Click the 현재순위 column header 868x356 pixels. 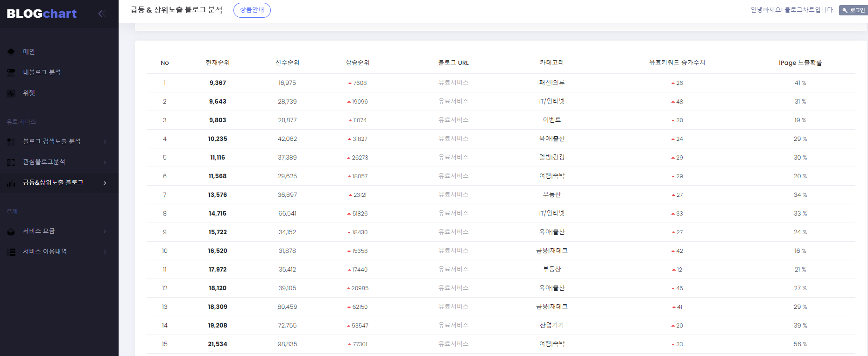(218, 63)
